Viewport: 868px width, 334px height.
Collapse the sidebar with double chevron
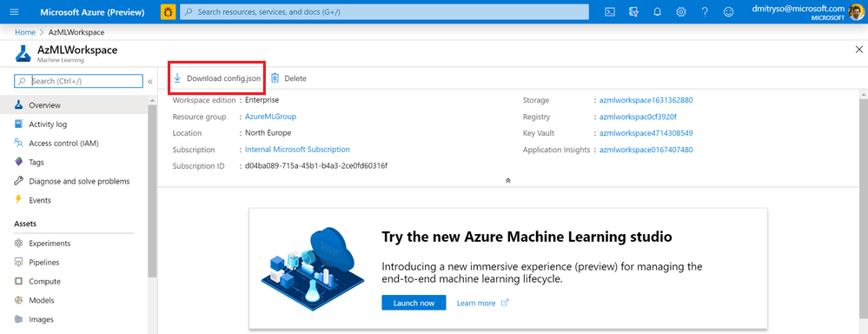click(150, 82)
